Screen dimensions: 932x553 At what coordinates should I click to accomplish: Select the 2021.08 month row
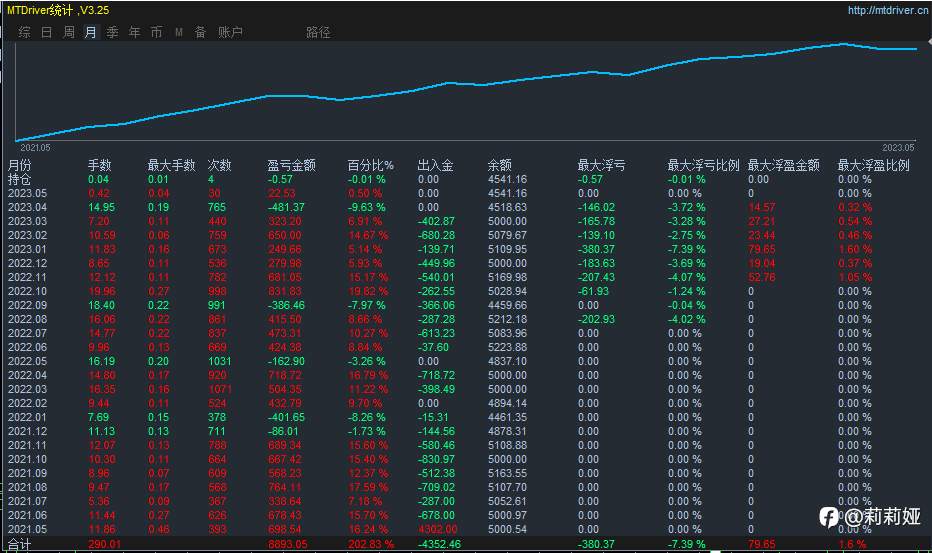pyautogui.click(x=466, y=487)
